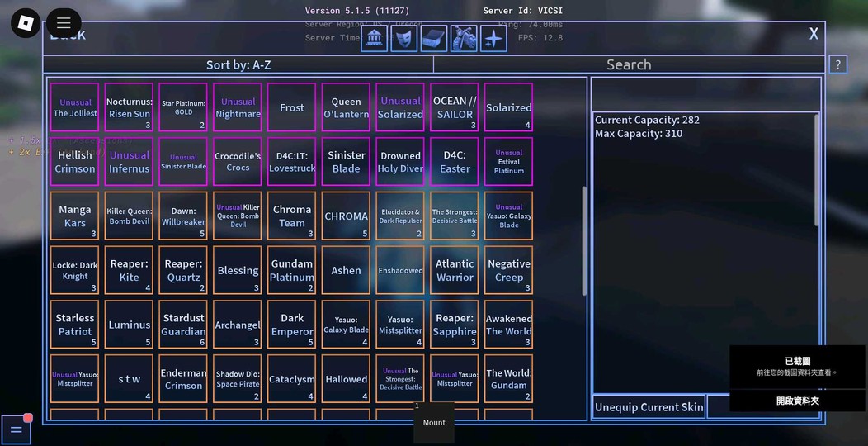Pick the Stardust Guardian skin tile
Image resolution: width=868 pixels, height=446 pixels.
183,325
